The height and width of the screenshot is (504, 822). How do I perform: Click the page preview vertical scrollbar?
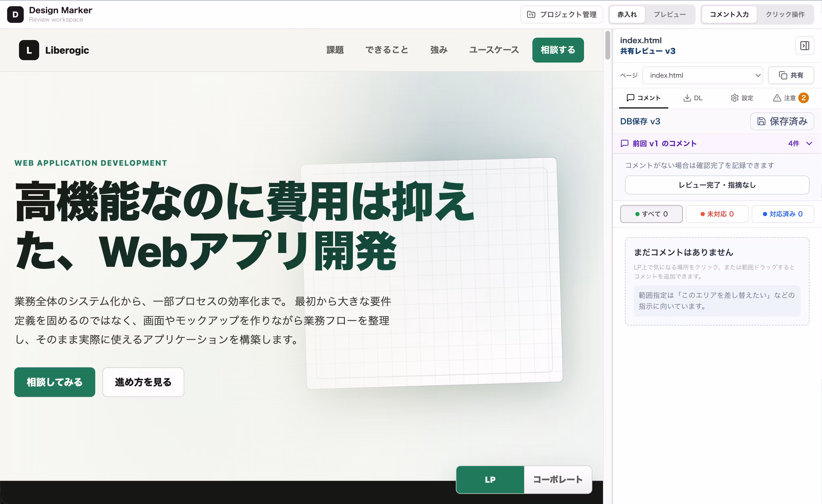[607, 45]
